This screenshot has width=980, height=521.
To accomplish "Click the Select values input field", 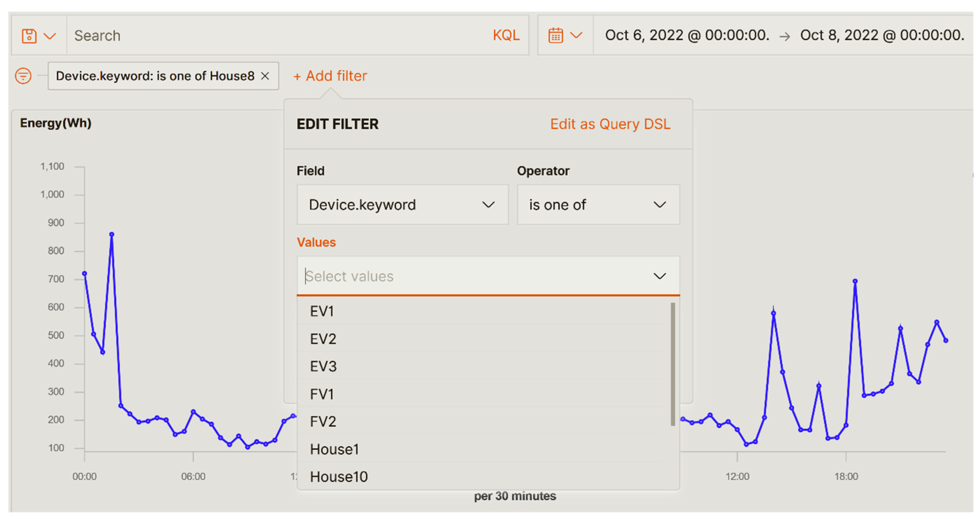I will 457,276.
